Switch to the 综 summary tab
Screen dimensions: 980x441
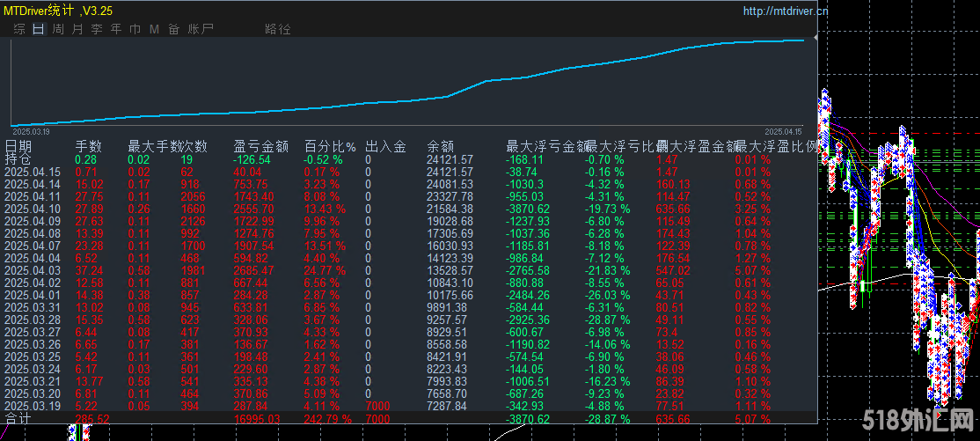coord(19,29)
